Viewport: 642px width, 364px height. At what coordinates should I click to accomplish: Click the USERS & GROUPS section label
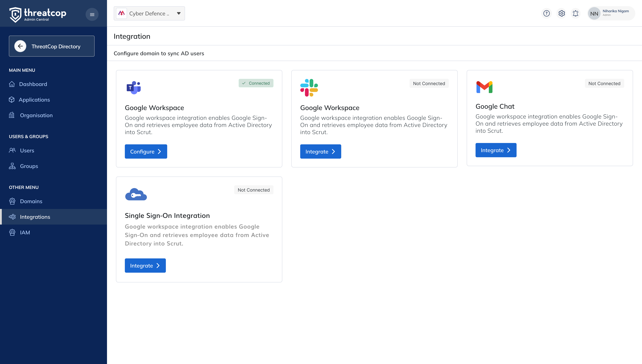pos(29,137)
